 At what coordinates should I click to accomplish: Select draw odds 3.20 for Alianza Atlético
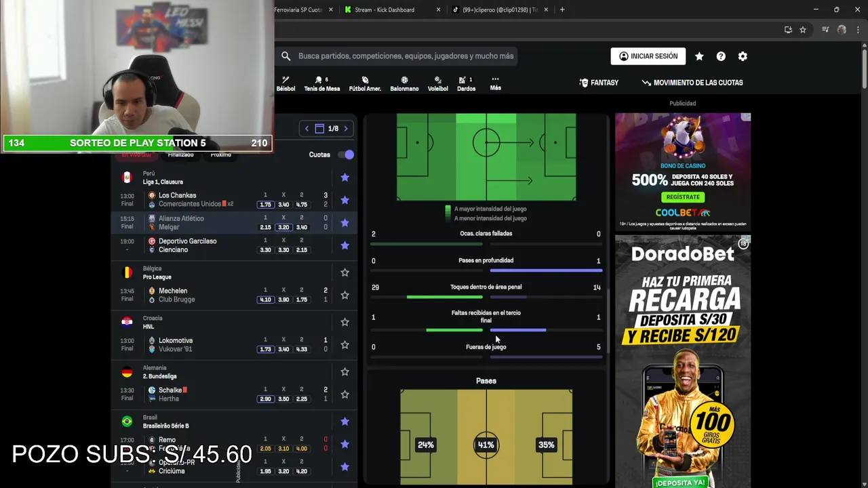point(283,227)
